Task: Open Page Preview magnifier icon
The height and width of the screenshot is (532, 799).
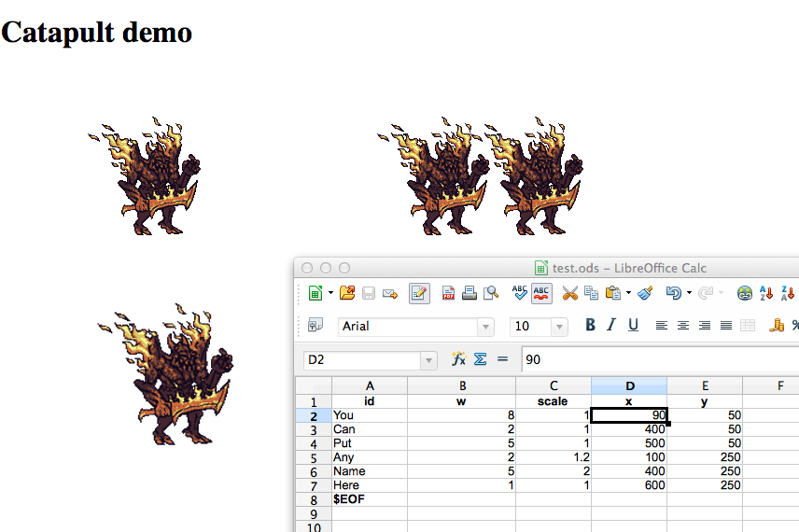Action: pos(491,293)
